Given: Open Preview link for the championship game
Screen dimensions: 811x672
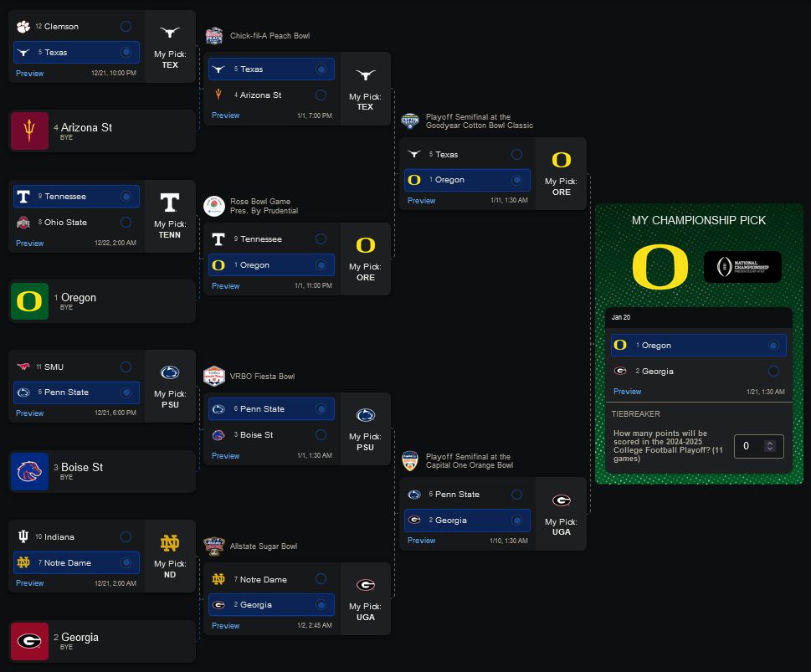Looking at the screenshot, I should 627,392.
